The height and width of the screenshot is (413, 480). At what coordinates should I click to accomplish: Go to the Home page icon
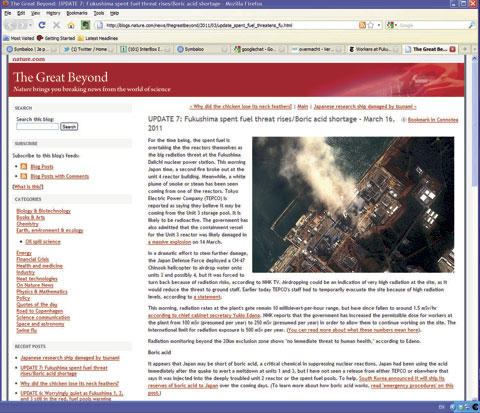(71, 25)
